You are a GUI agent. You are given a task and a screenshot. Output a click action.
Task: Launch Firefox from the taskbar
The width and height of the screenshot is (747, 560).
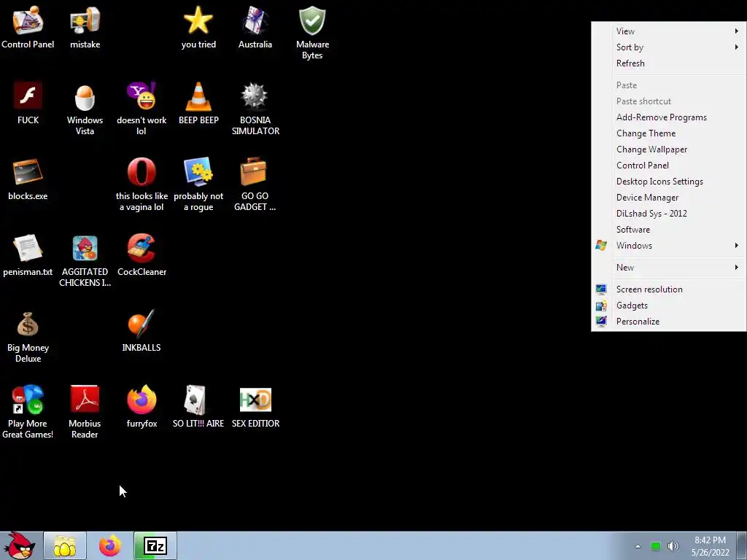(110, 545)
